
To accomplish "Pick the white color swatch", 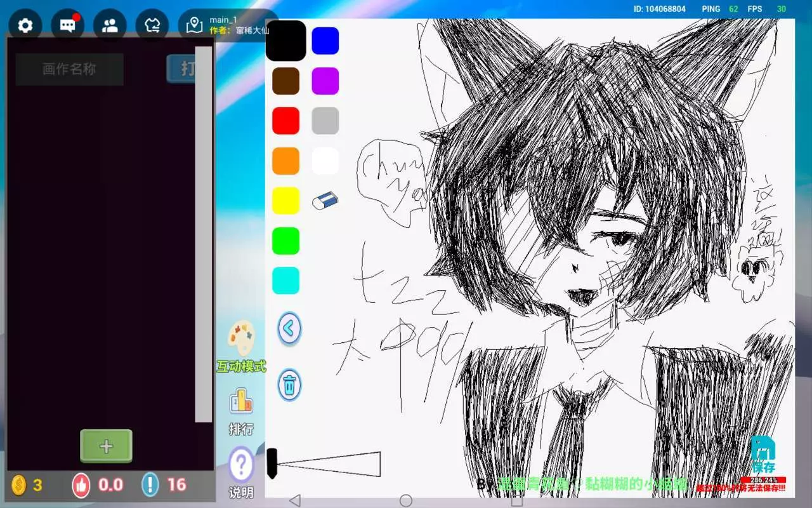I will click(325, 161).
